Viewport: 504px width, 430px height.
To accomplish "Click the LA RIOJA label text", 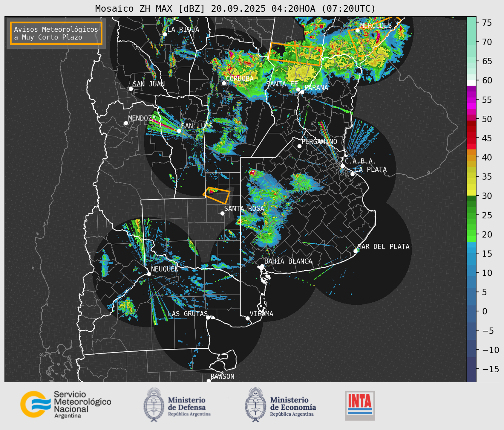I will point(183,29).
